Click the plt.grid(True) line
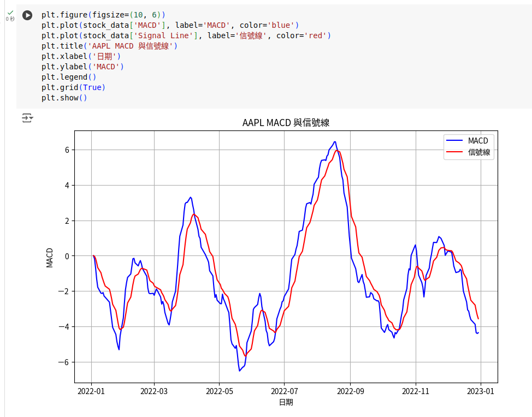The height and width of the screenshot is (417, 532). [74, 87]
